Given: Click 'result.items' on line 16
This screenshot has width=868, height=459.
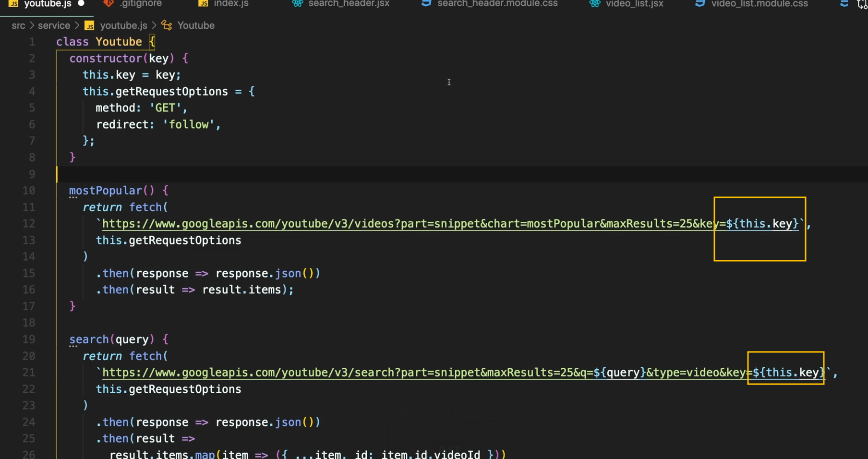Looking at the screenshot, I should click(x=241, y=290).
